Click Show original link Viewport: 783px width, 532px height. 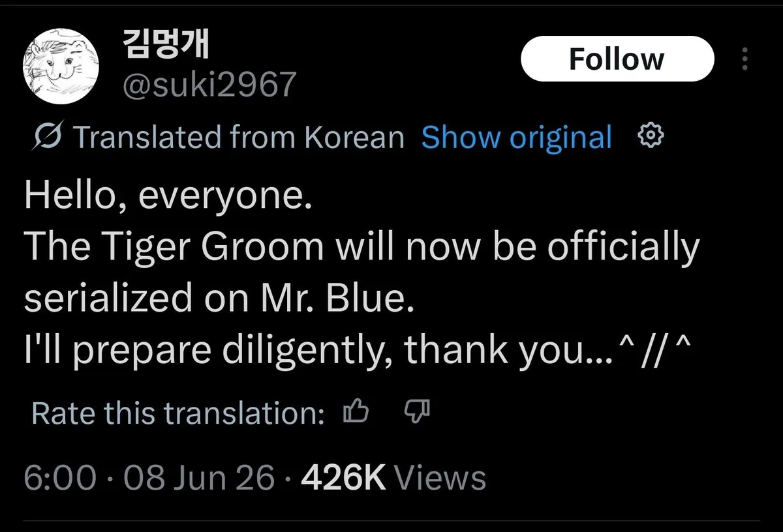click(517, 138)
